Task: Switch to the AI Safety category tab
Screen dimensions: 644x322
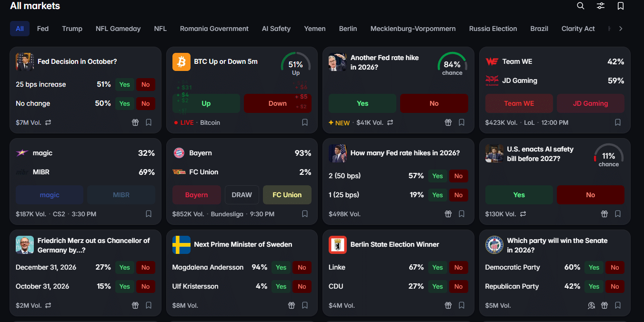Action: click(x=276, y=29)
